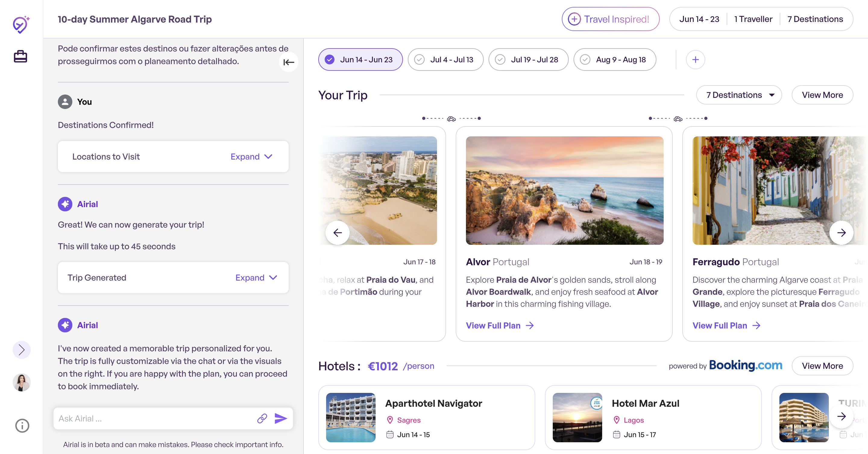Go to previous destination card arrow

click(x=337, y=232)
